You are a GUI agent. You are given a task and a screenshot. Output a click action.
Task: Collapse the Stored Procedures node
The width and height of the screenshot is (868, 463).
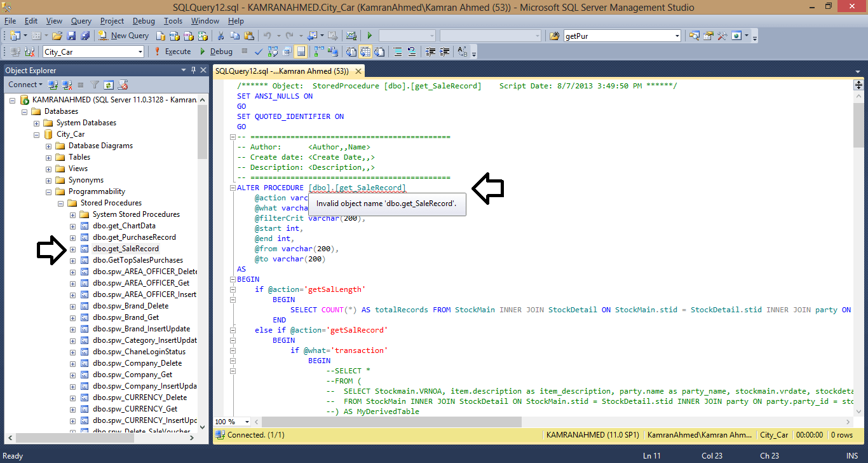pos(61,203)
